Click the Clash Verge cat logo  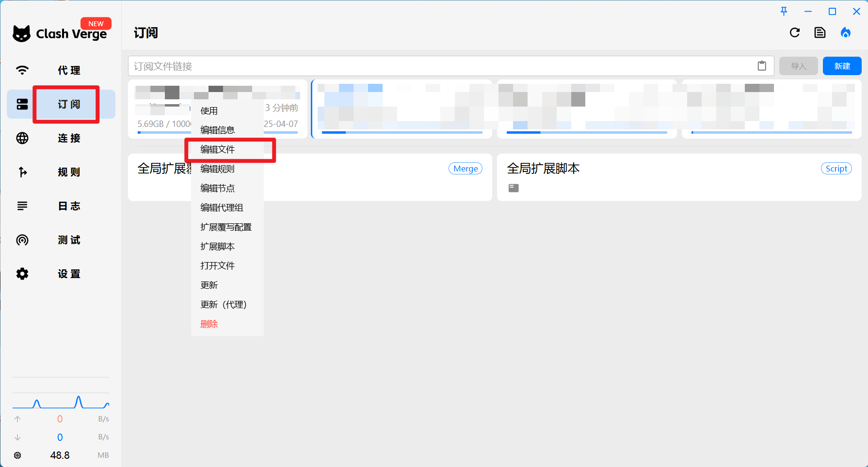pyautogui.click(x=21, y=33)
